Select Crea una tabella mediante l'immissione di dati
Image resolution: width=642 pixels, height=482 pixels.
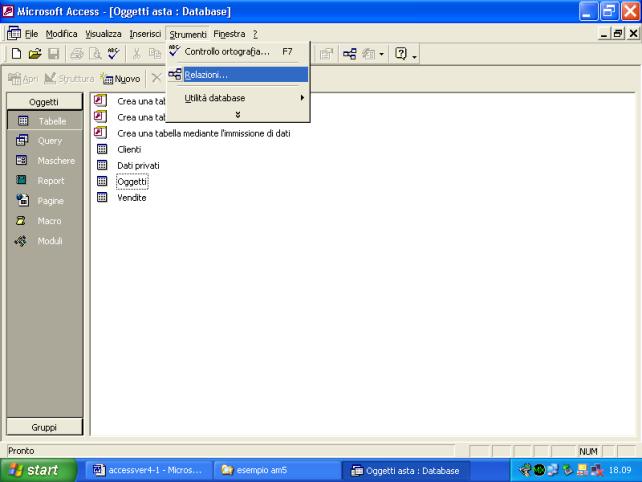203,133
